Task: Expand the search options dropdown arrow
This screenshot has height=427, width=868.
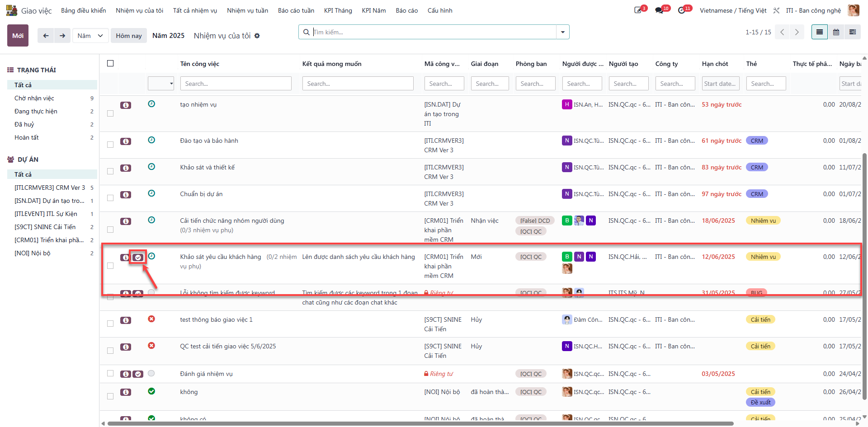Action: coord(563,32)
